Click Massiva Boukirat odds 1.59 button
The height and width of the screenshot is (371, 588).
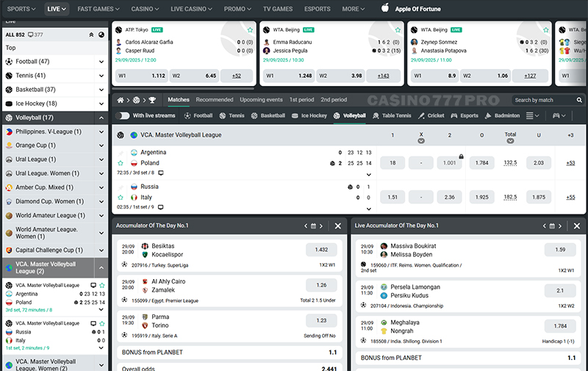pos(560,250)
